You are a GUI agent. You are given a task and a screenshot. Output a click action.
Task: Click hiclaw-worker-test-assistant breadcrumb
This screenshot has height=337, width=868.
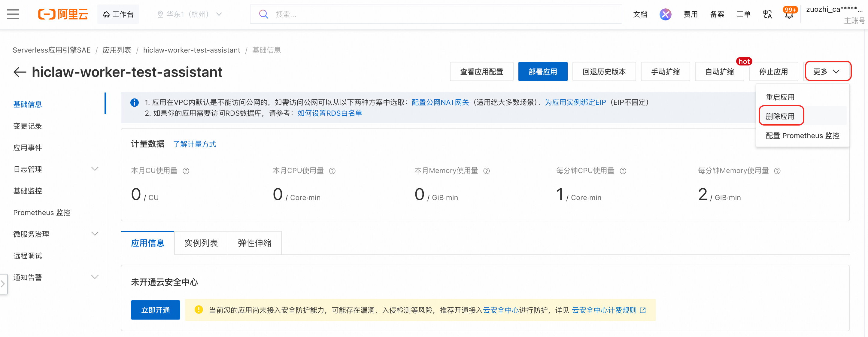[x=191, y=50]
